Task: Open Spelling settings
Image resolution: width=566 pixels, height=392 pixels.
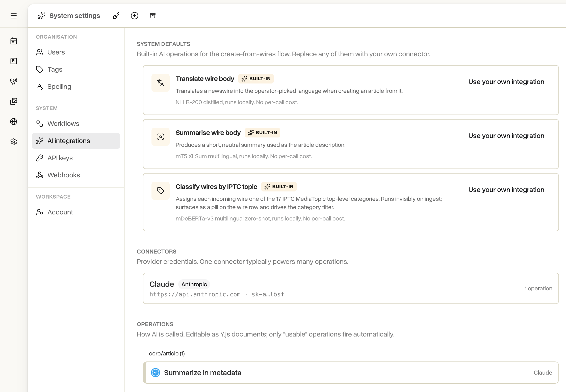Action: pos(76,87)
